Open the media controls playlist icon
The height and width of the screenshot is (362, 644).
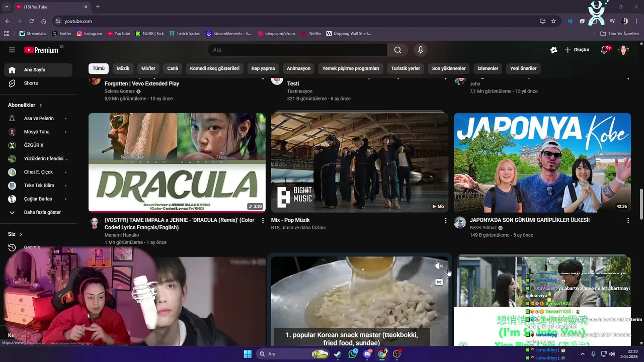[612, 21]
